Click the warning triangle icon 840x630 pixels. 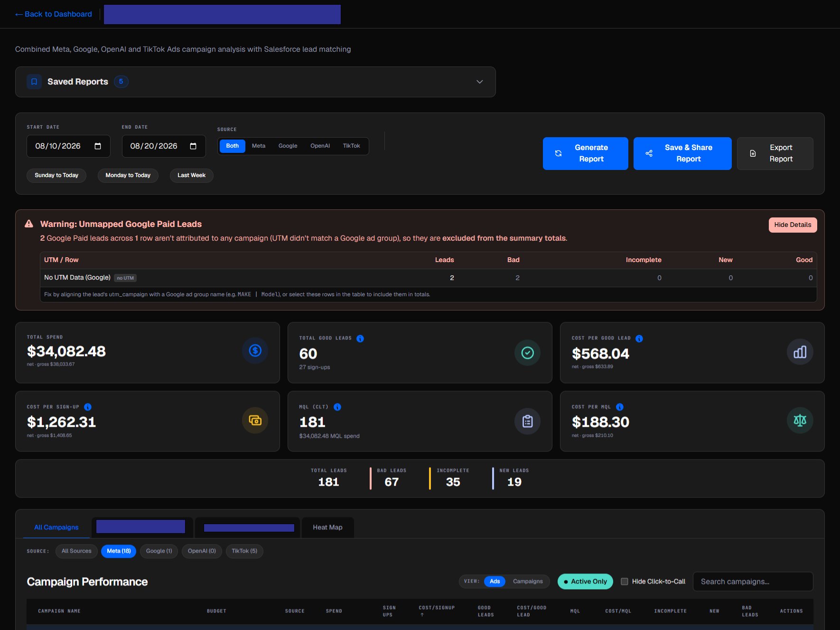click(29, 224)
